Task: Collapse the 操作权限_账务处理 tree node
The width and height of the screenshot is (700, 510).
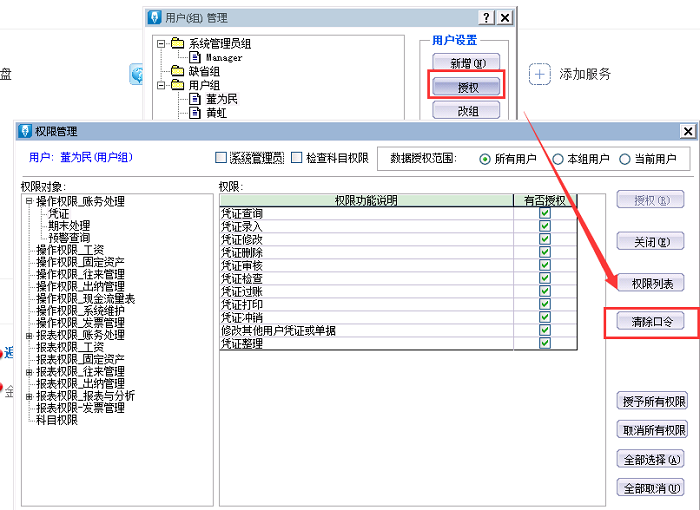Action: [x=29, y=201]
